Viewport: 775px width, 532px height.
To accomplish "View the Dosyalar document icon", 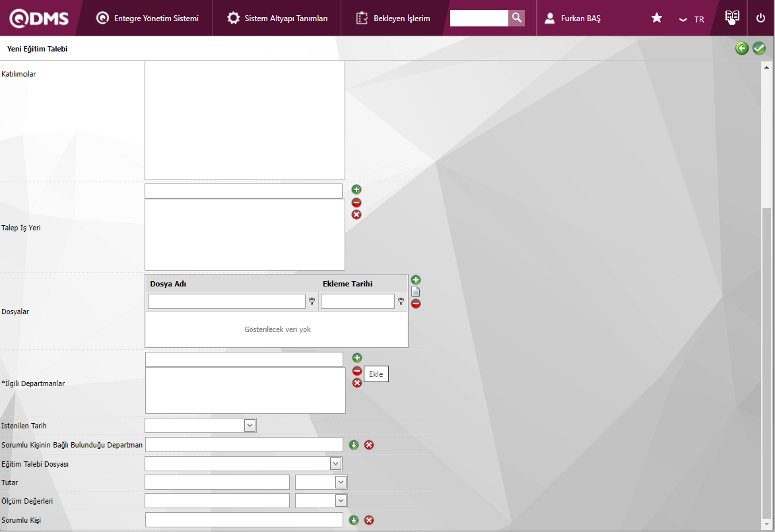I will [416, 292].
